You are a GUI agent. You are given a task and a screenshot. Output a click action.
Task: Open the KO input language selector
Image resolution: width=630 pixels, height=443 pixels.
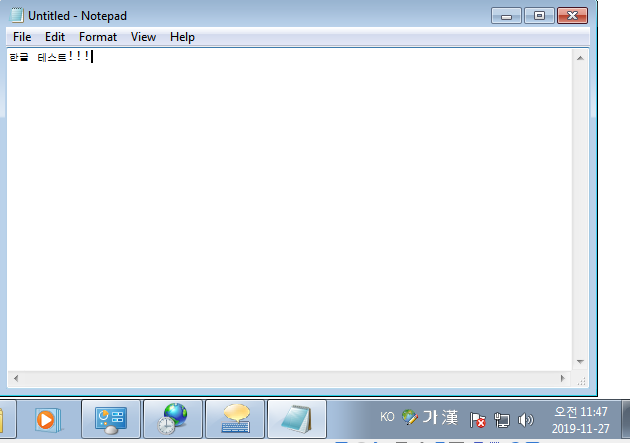[387, 417]
